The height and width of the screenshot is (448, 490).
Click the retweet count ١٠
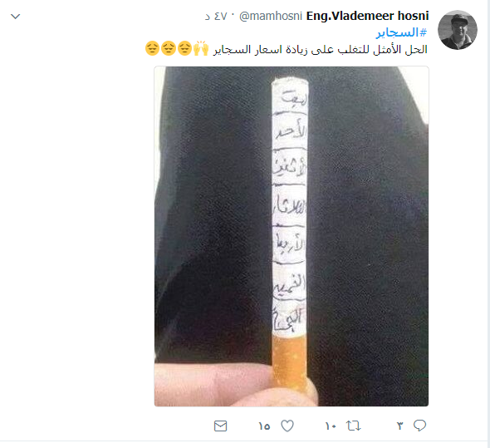331,426
